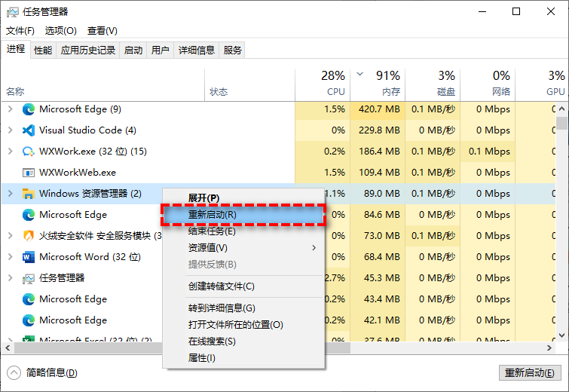Choose 属性(I) in the context menu
This screenshot has height=392, width=569.
[243, 358]
